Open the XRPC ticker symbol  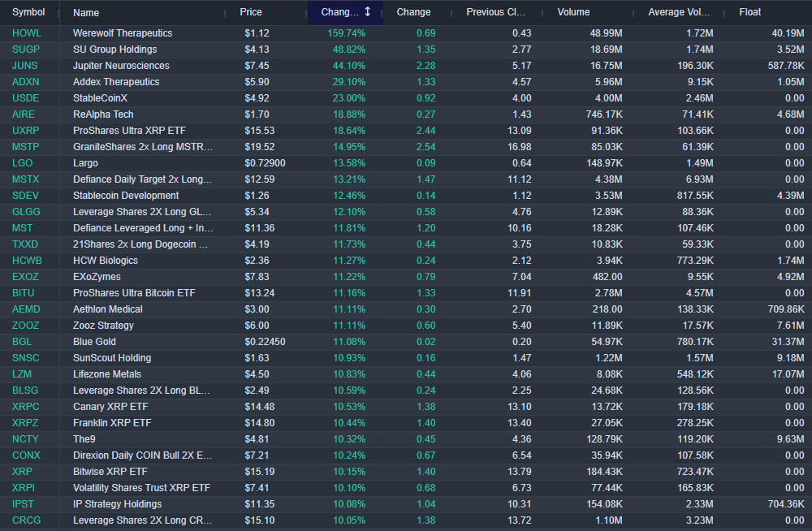[25, 407]
